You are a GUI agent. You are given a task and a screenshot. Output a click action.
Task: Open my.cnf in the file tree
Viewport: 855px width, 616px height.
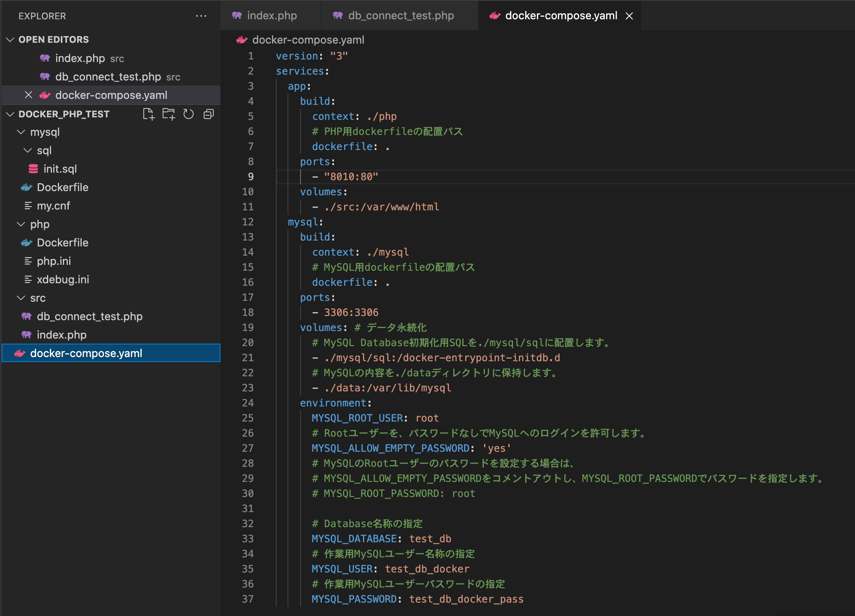click(x=111, y=206)
